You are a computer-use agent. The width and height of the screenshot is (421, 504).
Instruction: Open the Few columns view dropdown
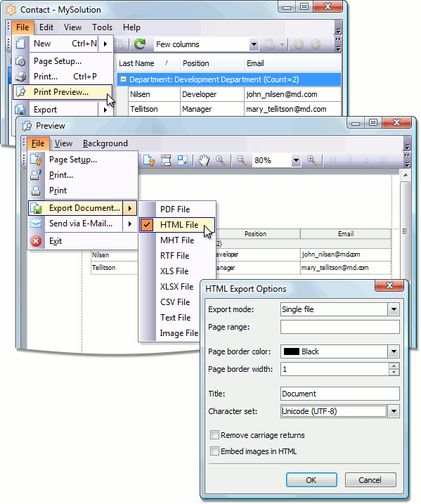point(254,44)
